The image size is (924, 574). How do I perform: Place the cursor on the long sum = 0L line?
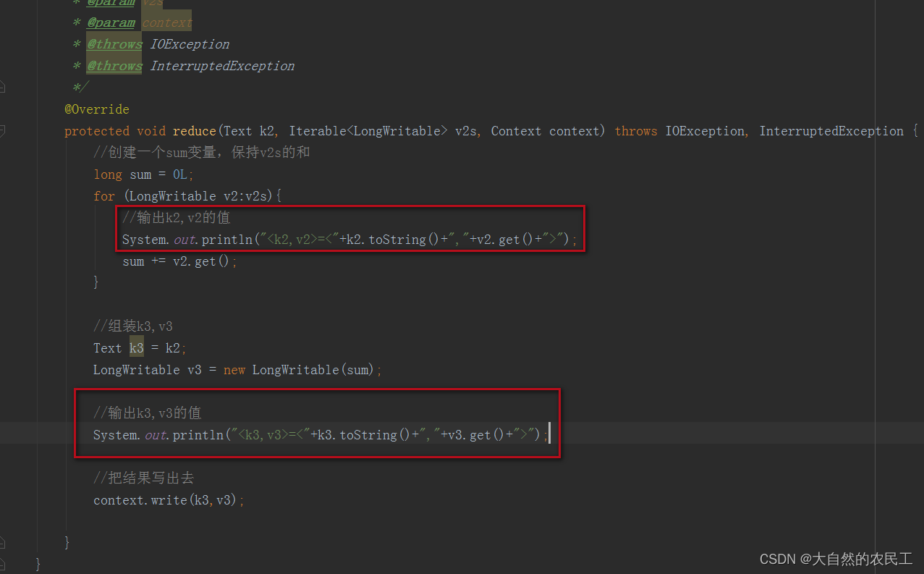144,174
